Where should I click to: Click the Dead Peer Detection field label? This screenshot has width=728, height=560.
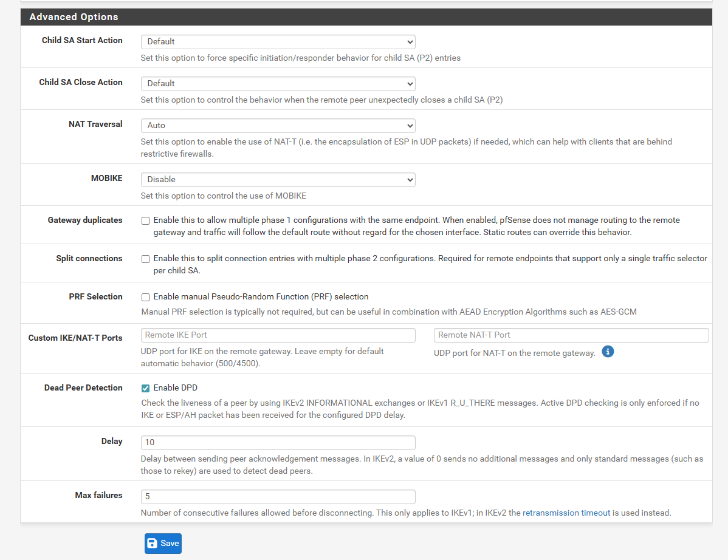84,388
